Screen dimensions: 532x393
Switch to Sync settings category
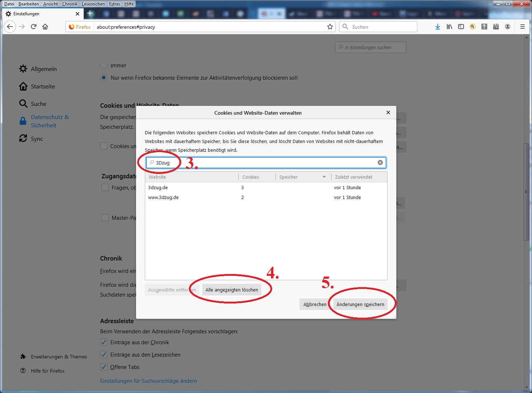[31, 139]
